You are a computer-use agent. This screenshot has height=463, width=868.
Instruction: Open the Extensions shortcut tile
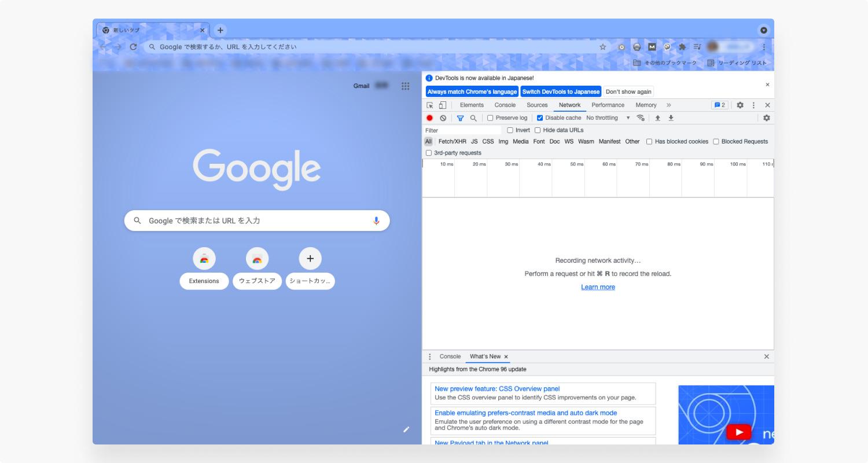click(x=204, y=269)
